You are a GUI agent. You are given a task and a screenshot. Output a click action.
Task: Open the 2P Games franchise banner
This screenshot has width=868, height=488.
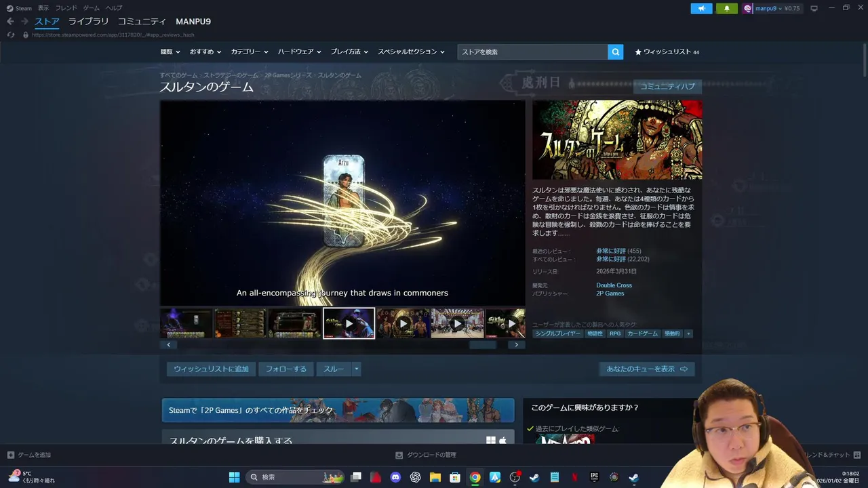pos(338,410)
